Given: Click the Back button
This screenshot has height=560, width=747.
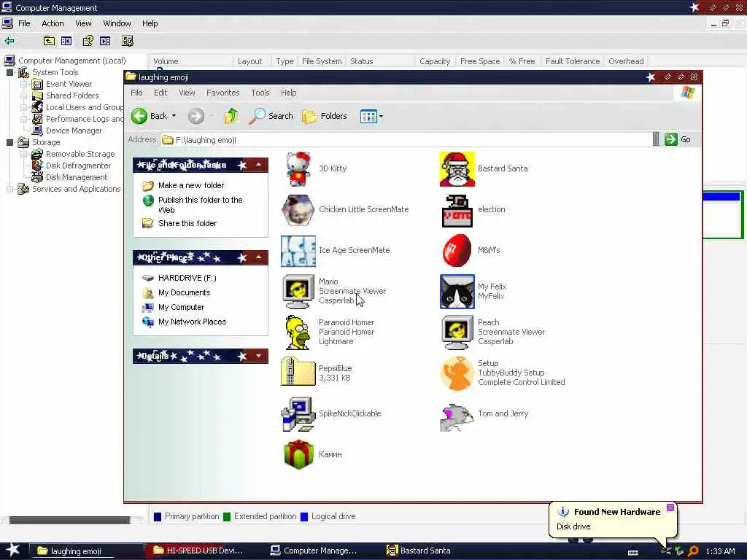Looking at the screenshot, I should (149, 116).
